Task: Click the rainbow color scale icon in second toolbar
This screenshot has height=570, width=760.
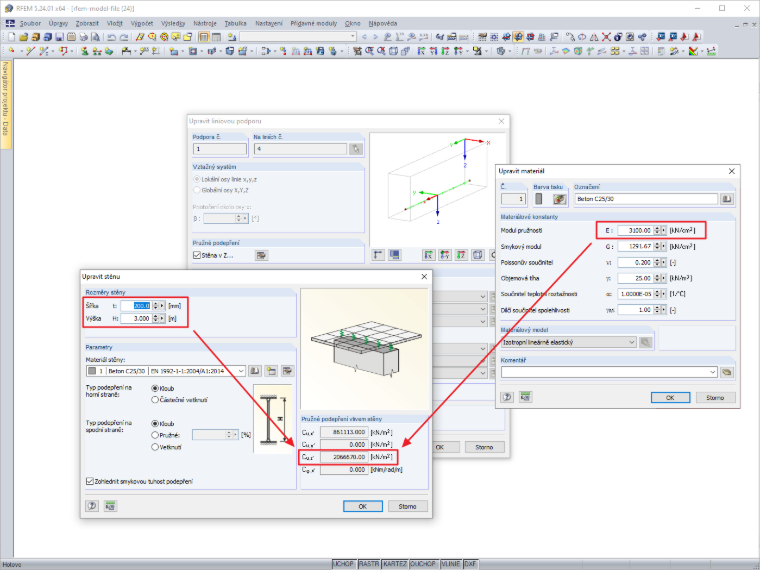Action: click(x=694, y=51)
